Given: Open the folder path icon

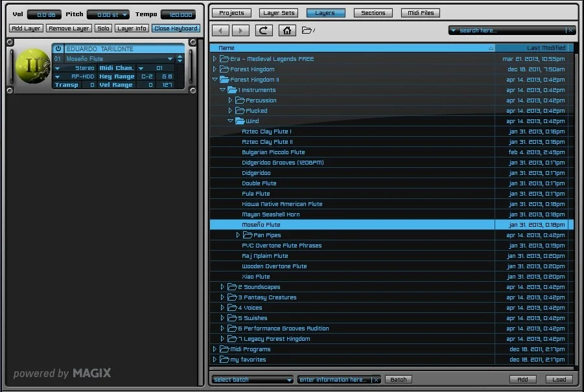Looking at the screenshot, I should tap(308, 30).
